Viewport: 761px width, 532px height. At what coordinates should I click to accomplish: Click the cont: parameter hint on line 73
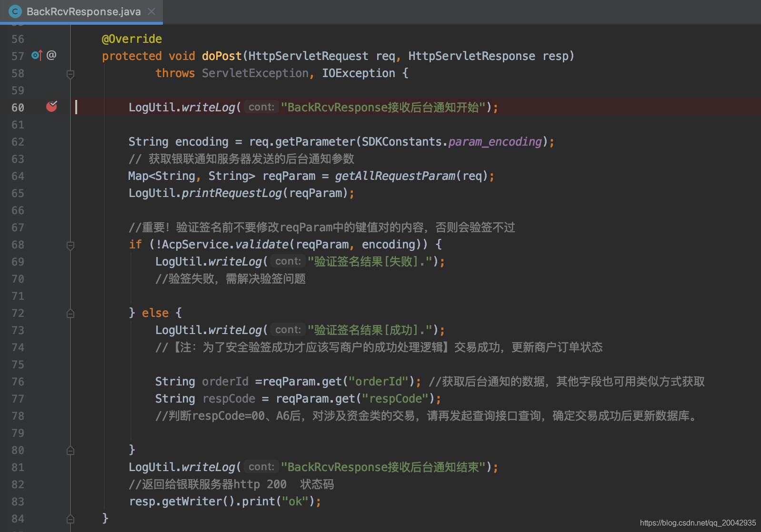point(288,330)
